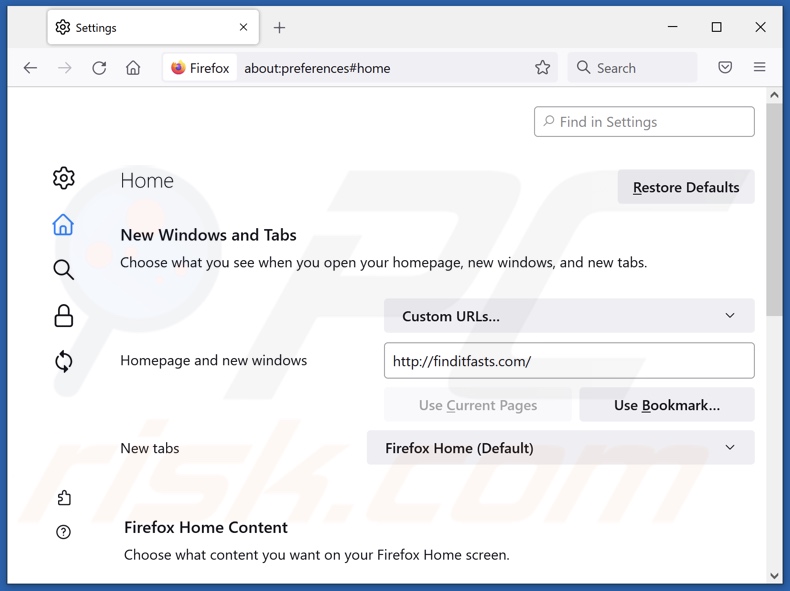Open the Firefox application menu
Screen dimensions: 790x591
pos(759,68)
